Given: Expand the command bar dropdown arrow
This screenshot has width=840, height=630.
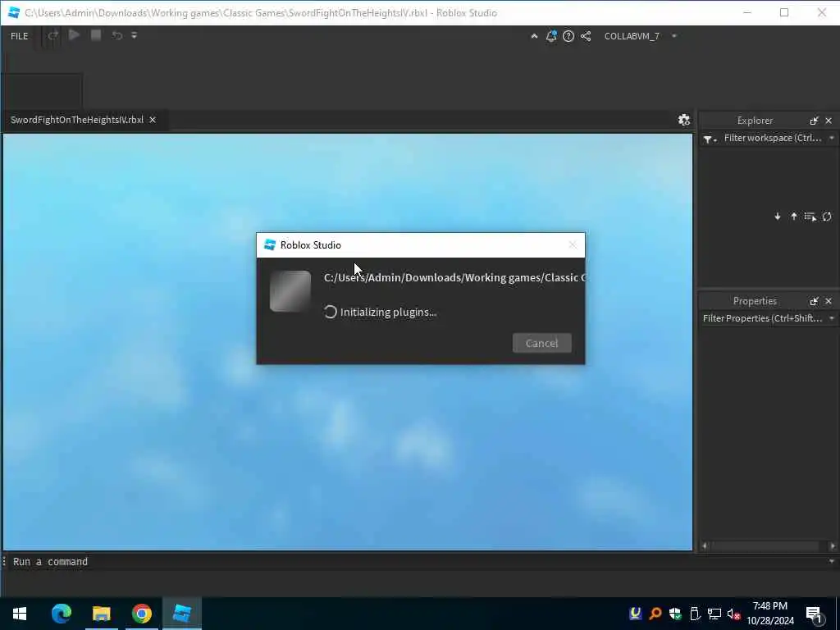Looking at the screenshot, I should [832, 561].
